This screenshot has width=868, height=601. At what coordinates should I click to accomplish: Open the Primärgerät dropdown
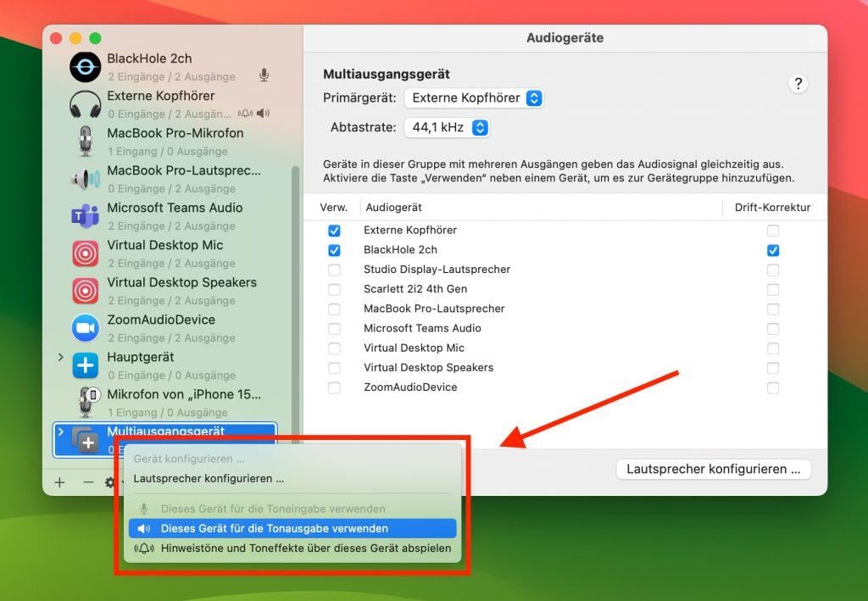[473, 98]
